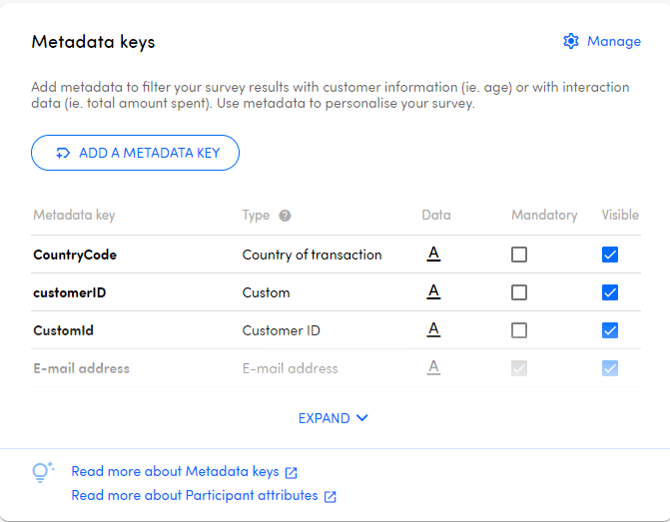
Task: Enable Mandatory checkbox for CountryCode
Action: pyautogui.click(x=519, y=255)
